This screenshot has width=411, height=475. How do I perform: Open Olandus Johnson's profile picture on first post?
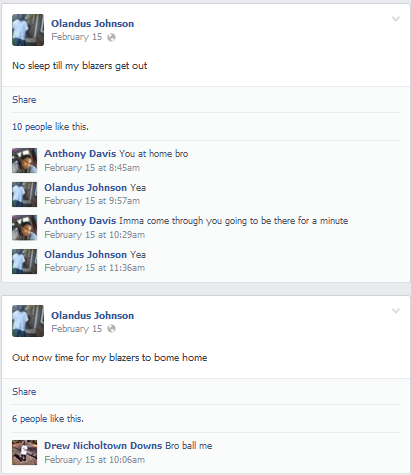28,30
